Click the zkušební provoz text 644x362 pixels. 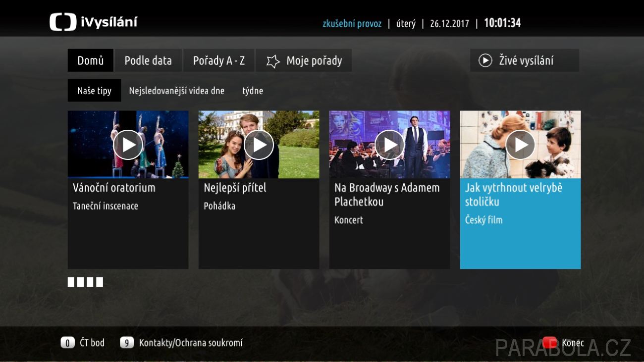(x=352, y=23)
